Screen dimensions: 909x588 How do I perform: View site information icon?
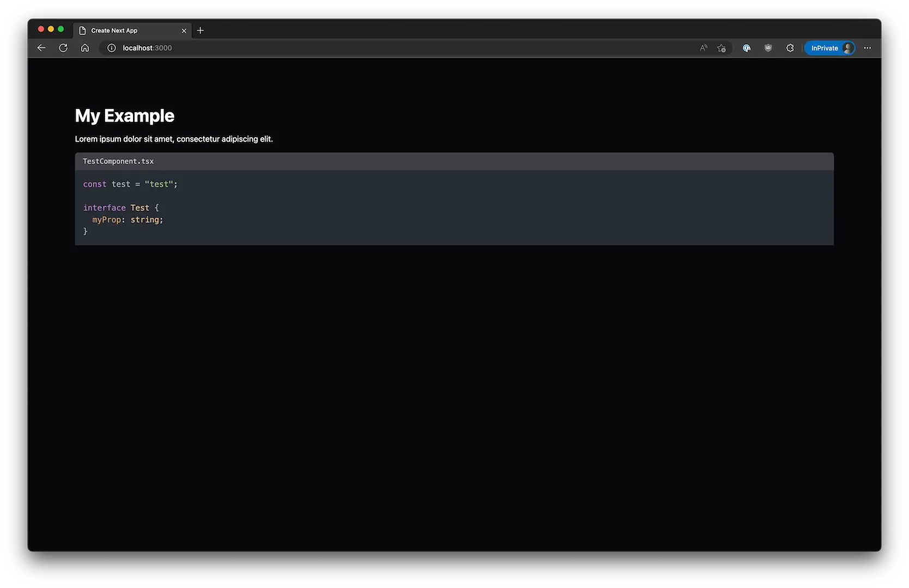coord(112,48)
